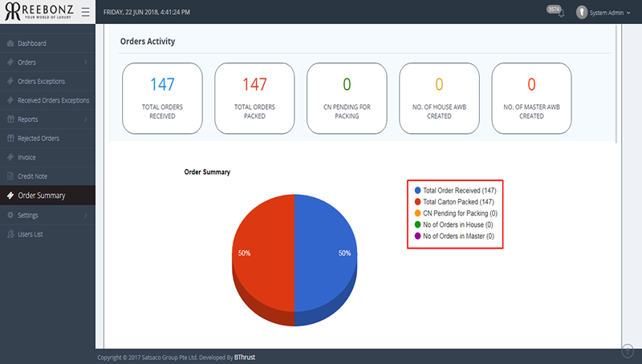Image resolution: width=642 pixels, height=364 pixels.
Task: Open the Orders menu item
Action: [x=26, y=63]
